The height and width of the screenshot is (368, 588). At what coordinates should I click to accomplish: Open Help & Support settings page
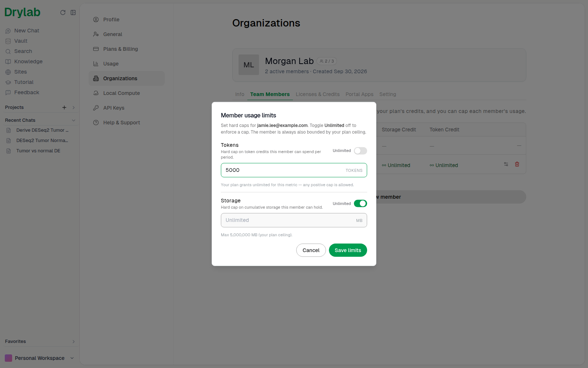tap(126, 123)
